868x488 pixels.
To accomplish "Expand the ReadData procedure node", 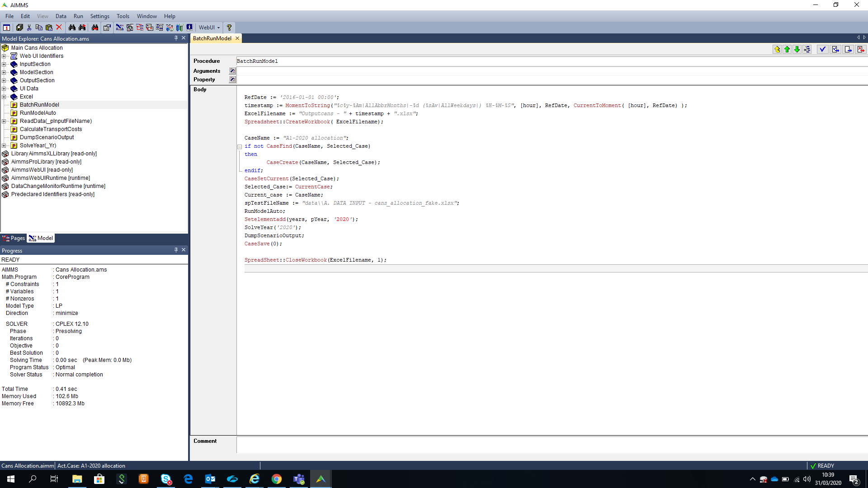I will [x=4, y=121].
